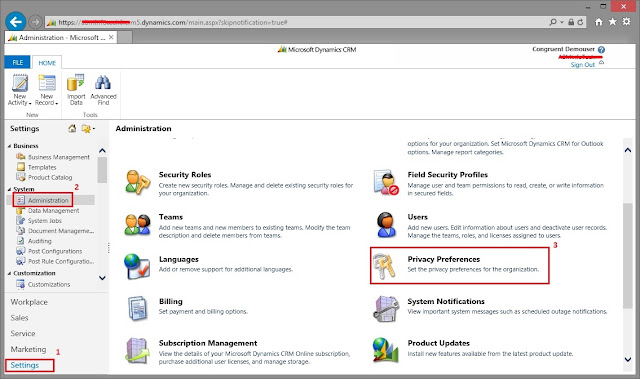Click the Field Security Profiles icon
The image size is (640, 379).
[x=386, y=183]
